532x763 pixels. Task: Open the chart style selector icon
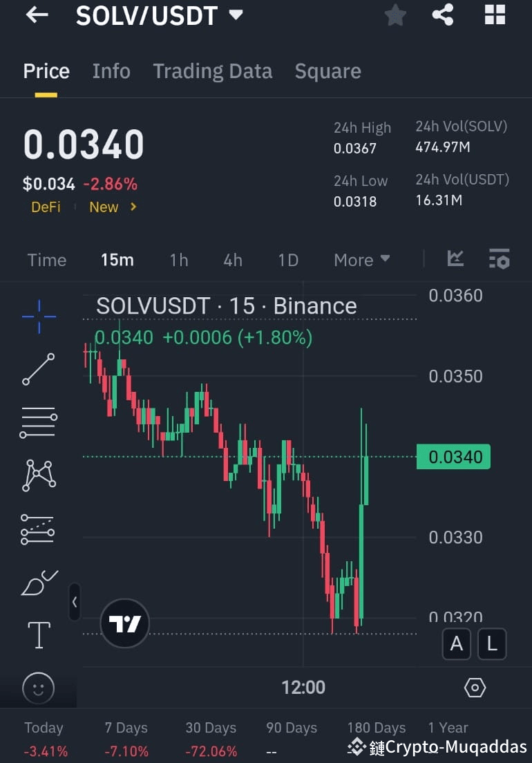455,258
